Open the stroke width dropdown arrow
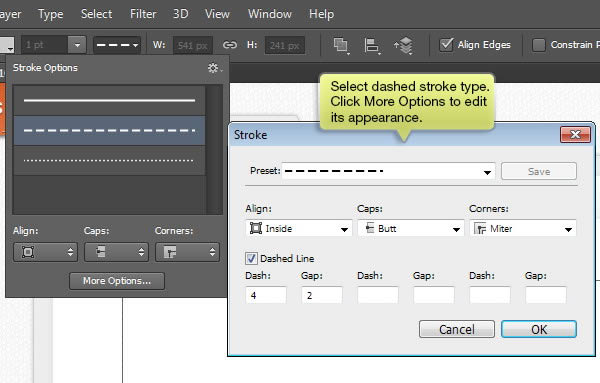 (77, 45)
